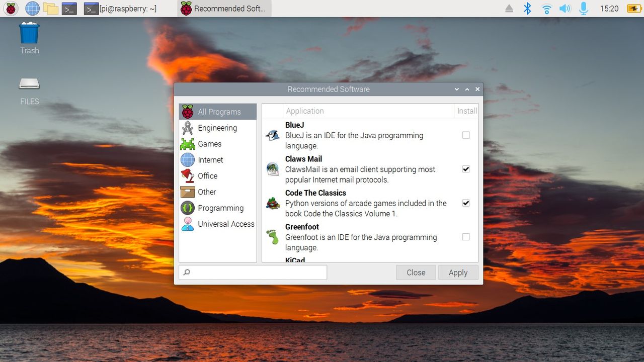Minimize the Recommended Software window
The image size is (644, 362).
click(457, 89)
